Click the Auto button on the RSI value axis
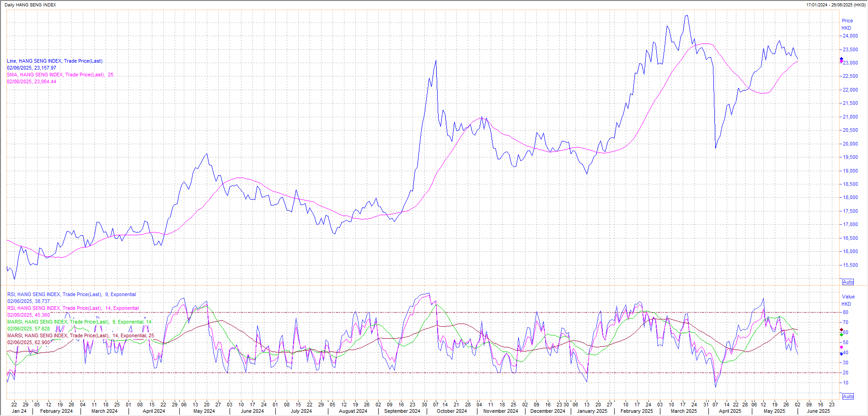This screenshot has width=868, height=416. click(x=848, y=396)
